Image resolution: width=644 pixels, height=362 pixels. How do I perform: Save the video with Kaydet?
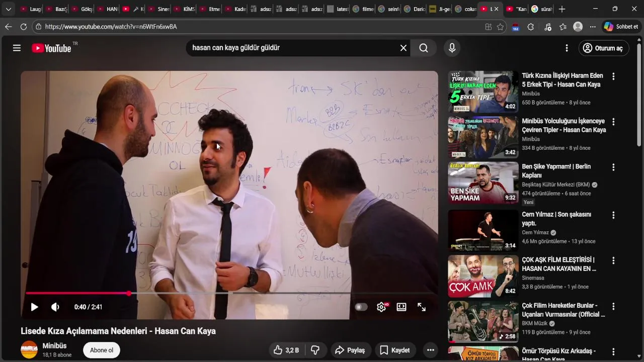[395, 350]
